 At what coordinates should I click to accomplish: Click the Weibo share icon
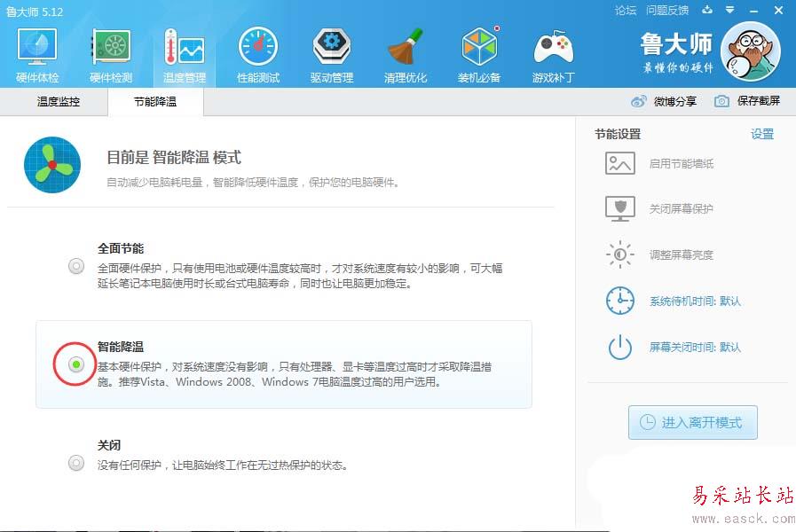(x=638, y=101)
